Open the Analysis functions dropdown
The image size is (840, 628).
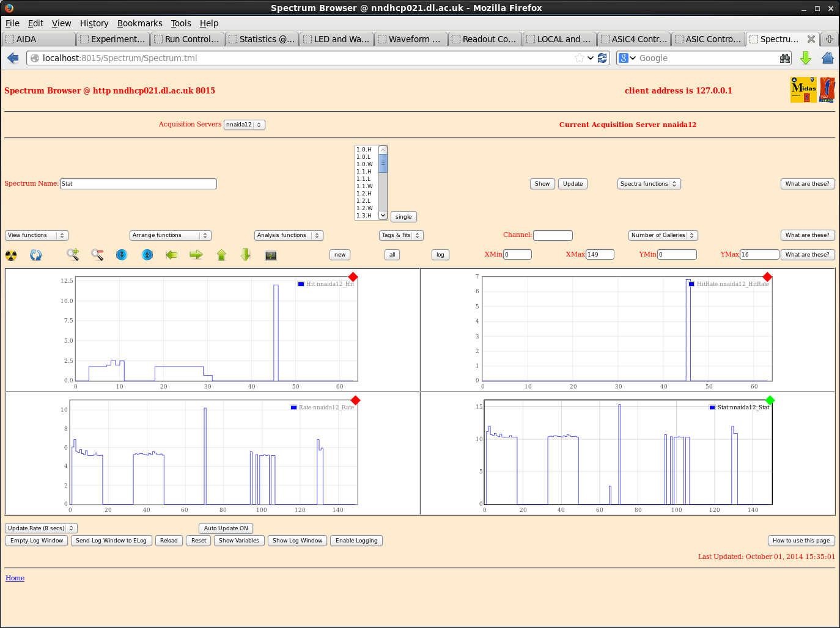289,235
